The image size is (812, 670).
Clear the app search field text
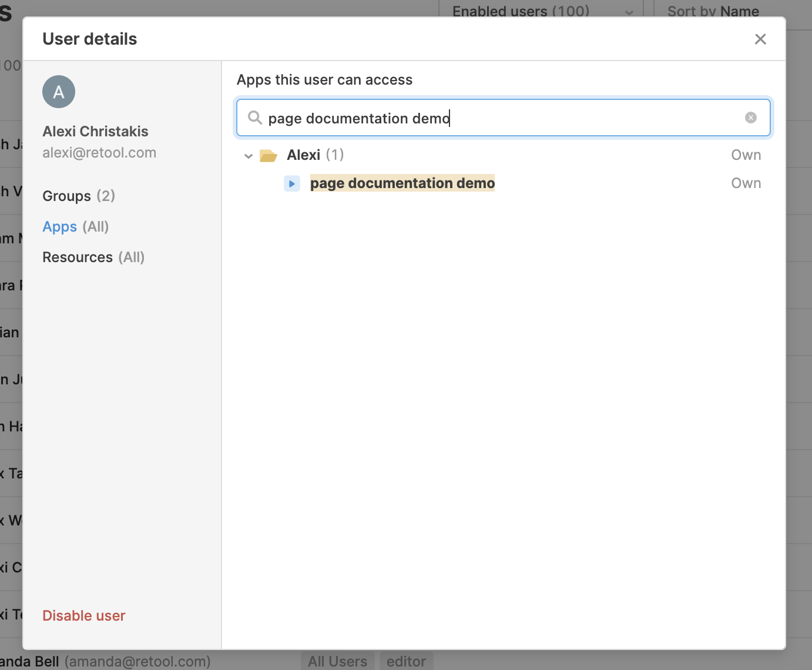(751, 118)
